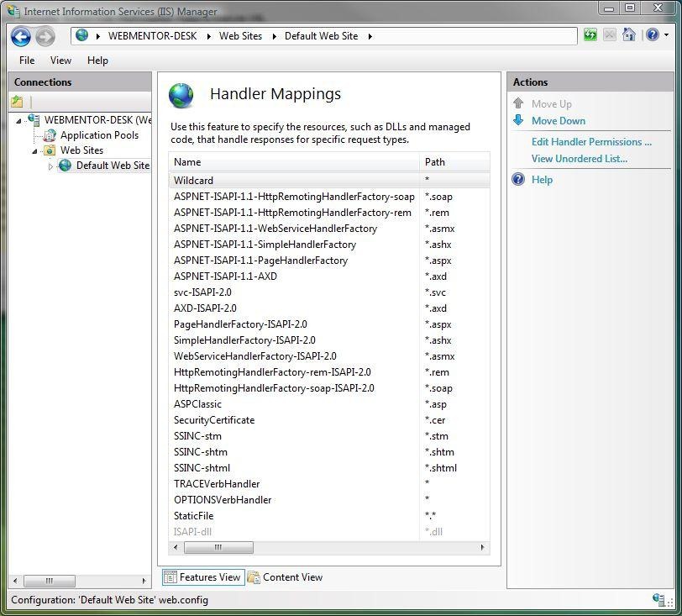Click the Connections pane scroll-left arrow
Viewport: 682px width, 616px height.
15,581
